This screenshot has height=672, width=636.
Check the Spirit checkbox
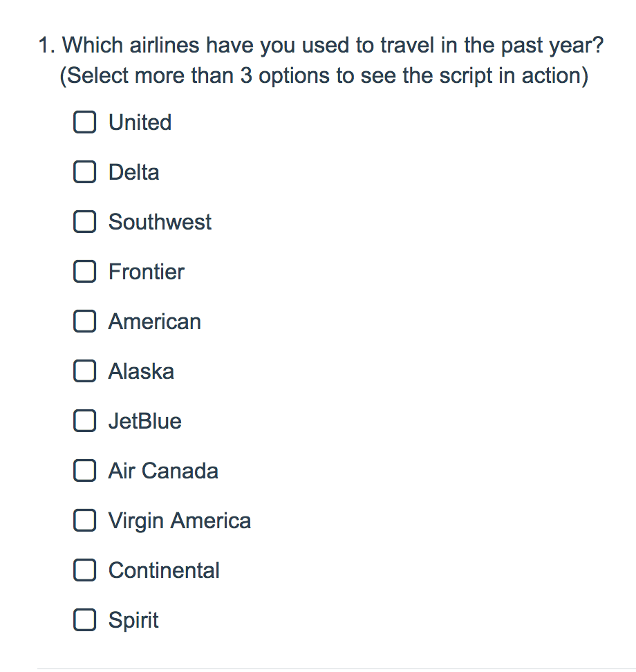pyautogui.click(x=84, y=620)
